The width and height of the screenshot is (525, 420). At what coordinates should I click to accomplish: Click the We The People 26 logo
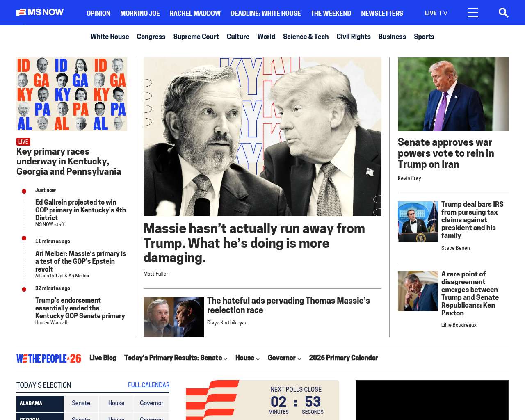49,358
